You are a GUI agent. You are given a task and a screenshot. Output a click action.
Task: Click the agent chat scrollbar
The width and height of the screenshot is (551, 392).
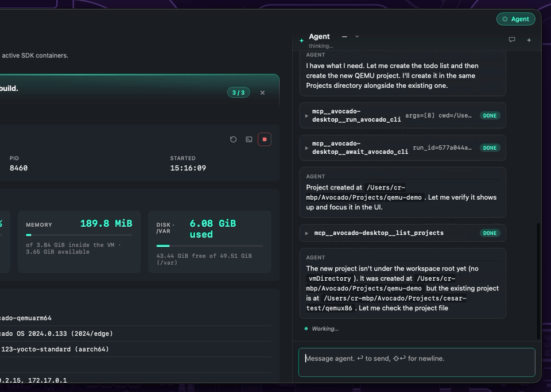click(x=538, y=281)
